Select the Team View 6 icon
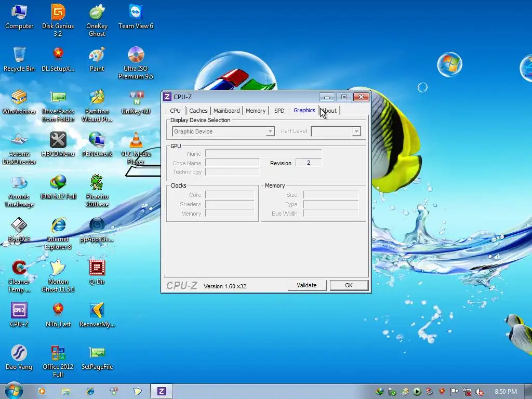Image resolution: width=532 pixels, height=399 pixels. [x=136, y=16]
